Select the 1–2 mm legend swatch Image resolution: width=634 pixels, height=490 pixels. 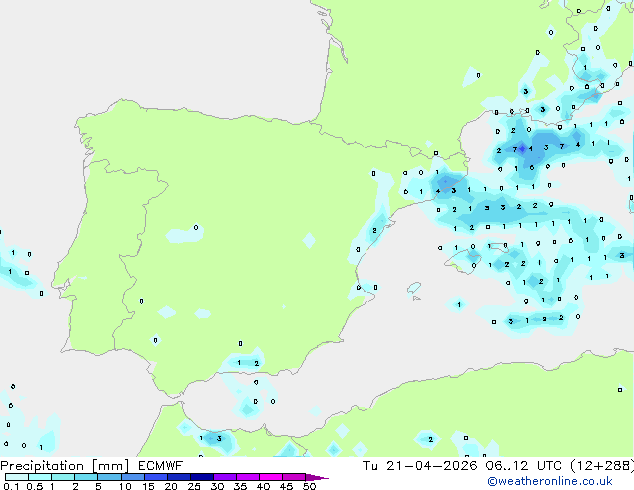pyautogui.click(x=63, y=477)
